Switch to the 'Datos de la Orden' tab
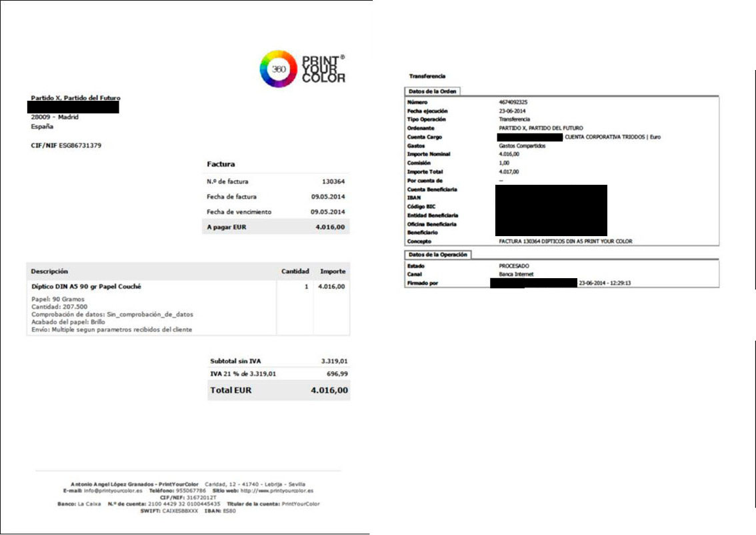 [432, 91]
